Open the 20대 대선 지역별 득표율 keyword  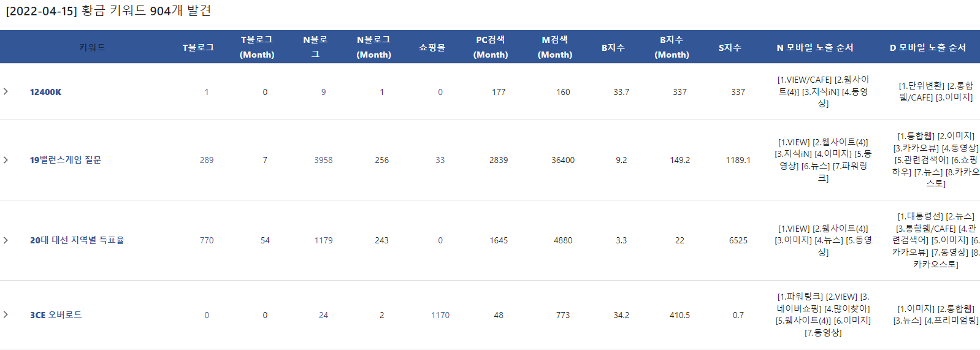tap(77, 240)
